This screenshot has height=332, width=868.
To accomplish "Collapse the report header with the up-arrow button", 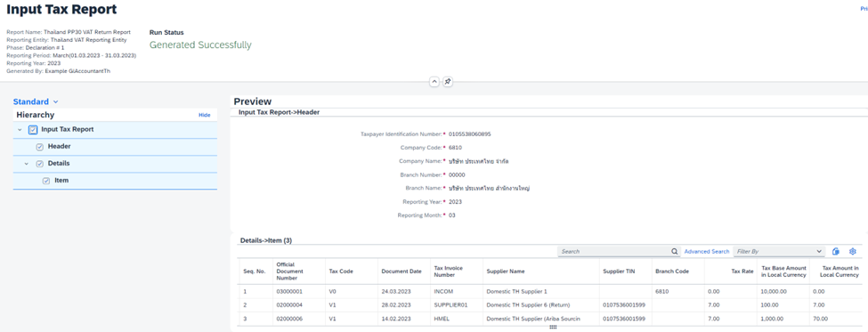I will pos(434,82).
